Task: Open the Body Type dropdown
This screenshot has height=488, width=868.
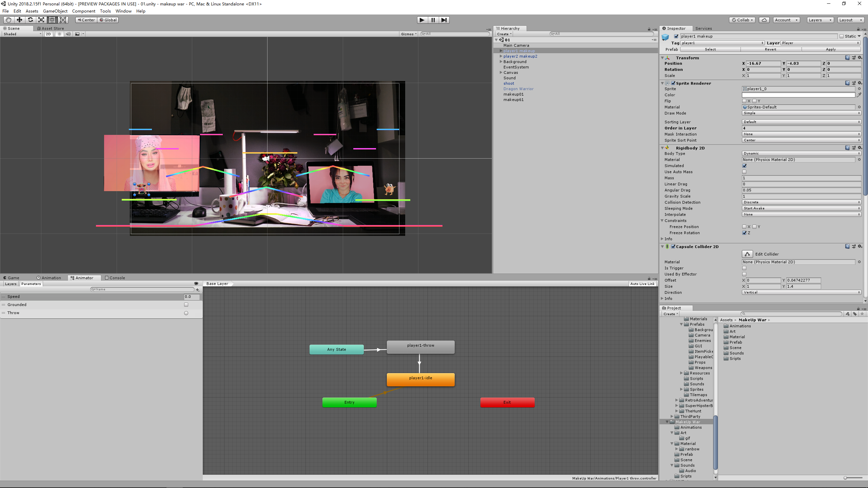Action: coord(801,154)
